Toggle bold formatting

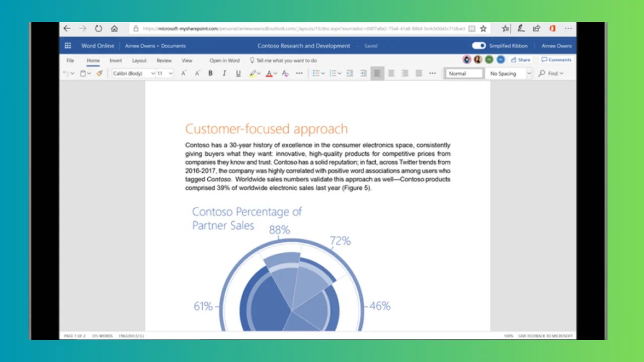click(211, 73)
